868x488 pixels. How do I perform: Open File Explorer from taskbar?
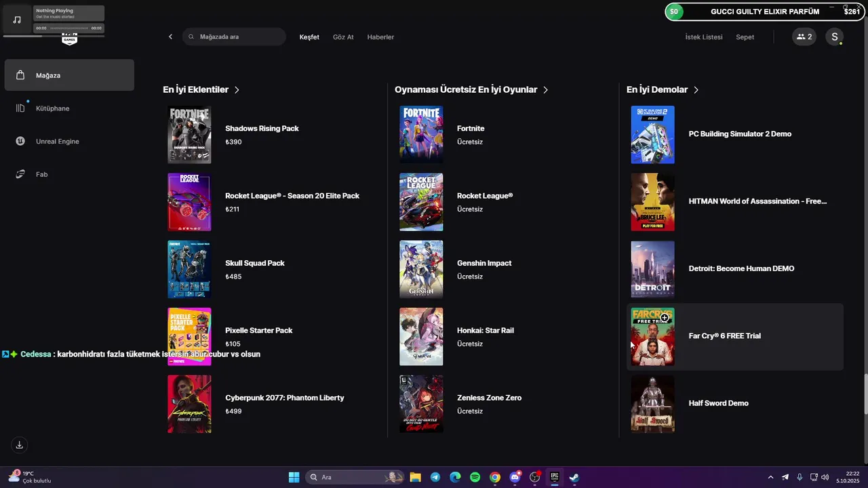pos(416,477)
